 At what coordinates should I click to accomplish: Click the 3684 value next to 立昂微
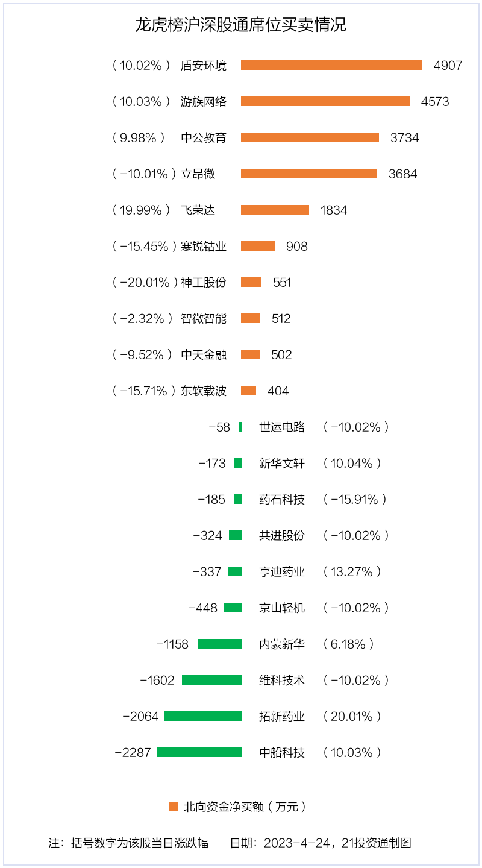point(403,174)
